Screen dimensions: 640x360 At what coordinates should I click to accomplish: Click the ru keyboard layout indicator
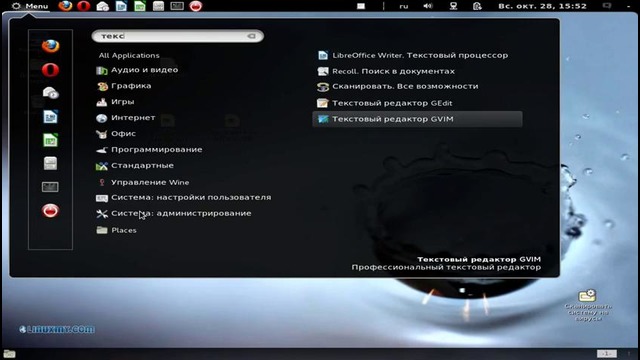coord(403,6)
